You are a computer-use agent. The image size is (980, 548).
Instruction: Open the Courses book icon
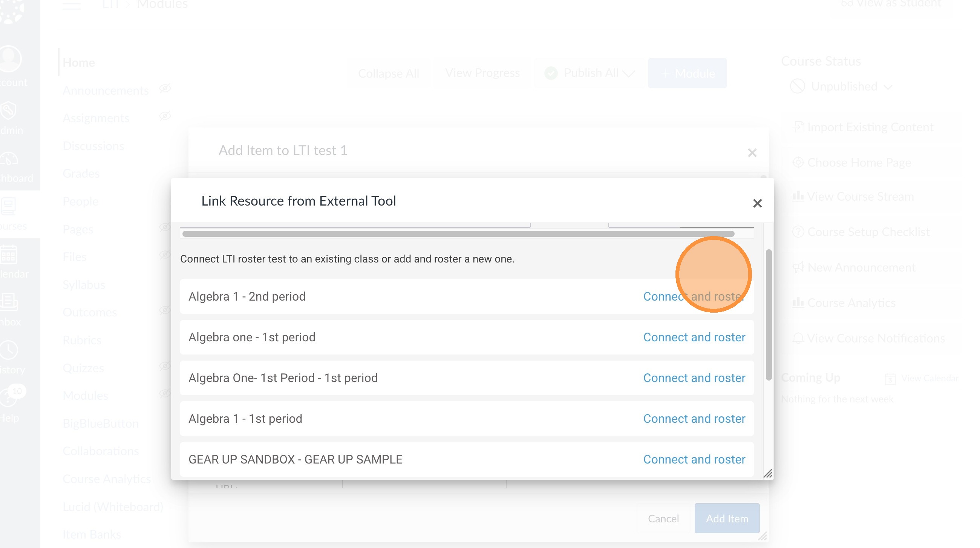click(x=8, y=207)
